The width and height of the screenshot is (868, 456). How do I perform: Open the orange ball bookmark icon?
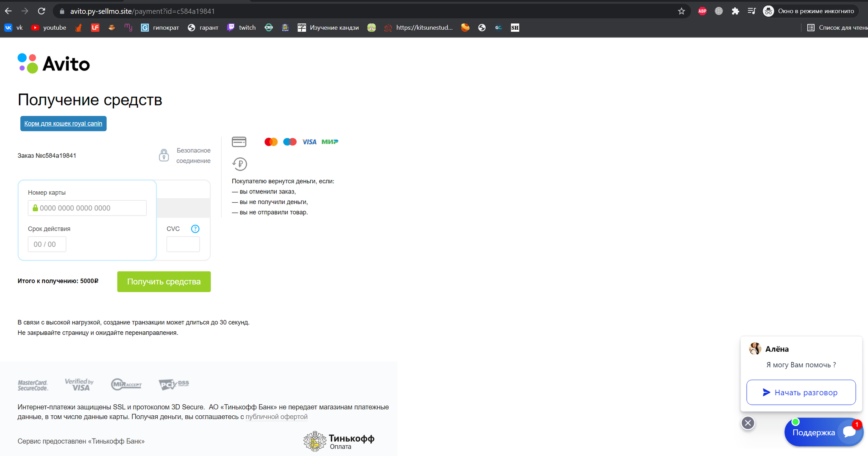pyautogui.click(x=465, y=28)
